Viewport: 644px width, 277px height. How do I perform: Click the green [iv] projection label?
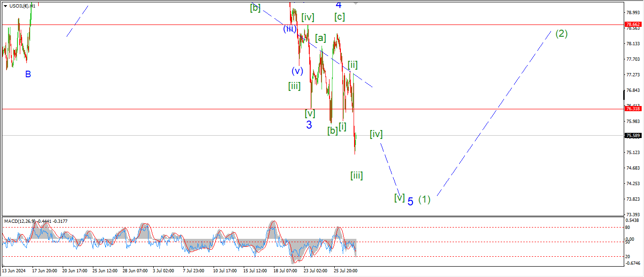click(x=376, y=134)
